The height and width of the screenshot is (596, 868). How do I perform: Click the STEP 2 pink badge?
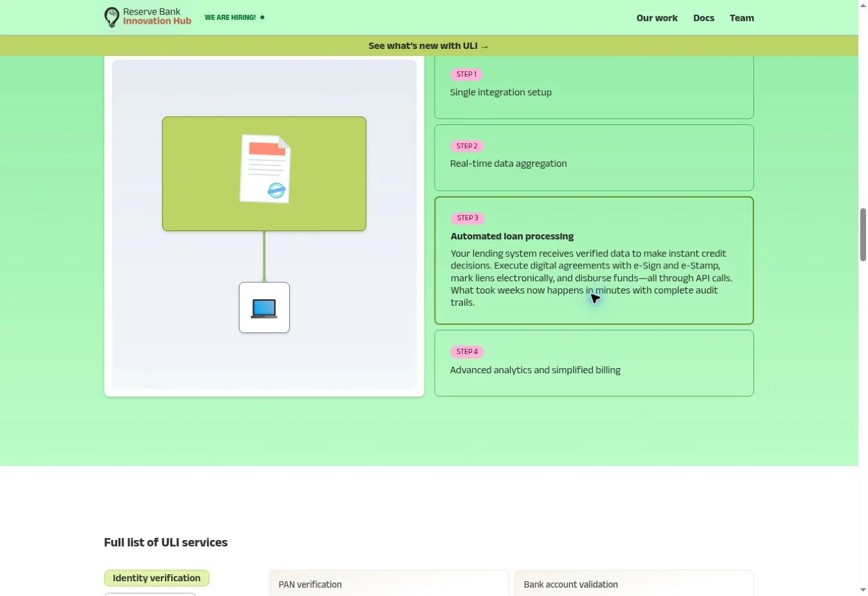467,146
